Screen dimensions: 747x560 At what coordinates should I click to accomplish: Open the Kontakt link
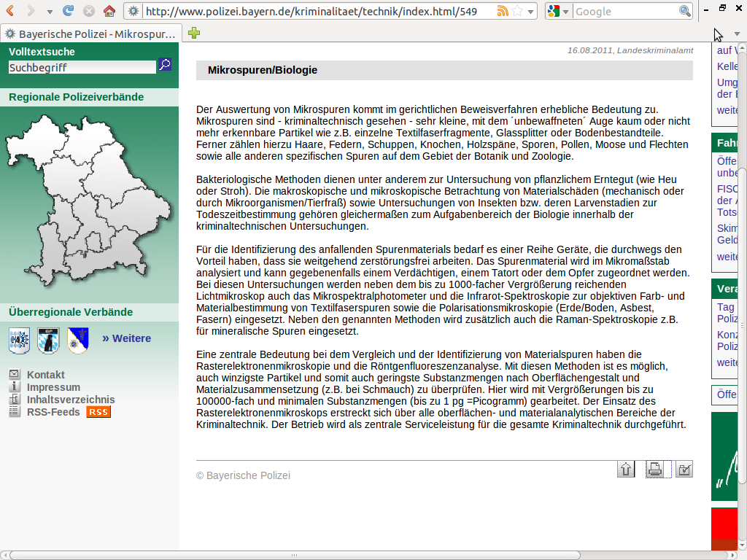[46, 375]
